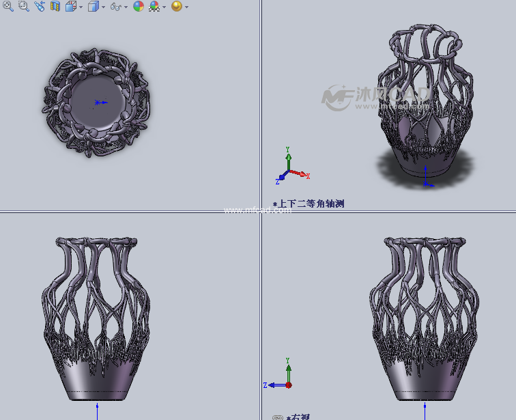
Task: Expand the View Orientation dropdown arrow
Action: tap(81, 7)
